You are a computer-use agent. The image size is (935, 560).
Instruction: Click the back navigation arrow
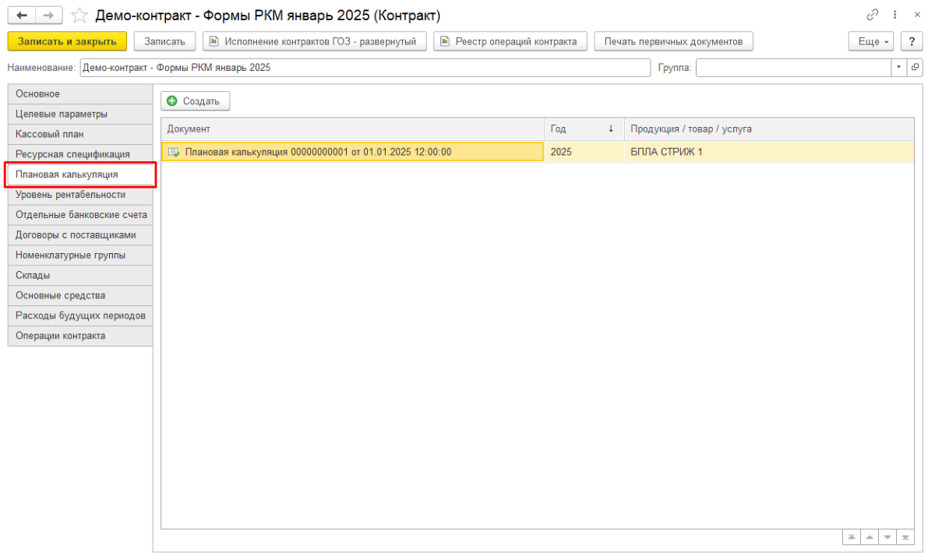[21, 15]
